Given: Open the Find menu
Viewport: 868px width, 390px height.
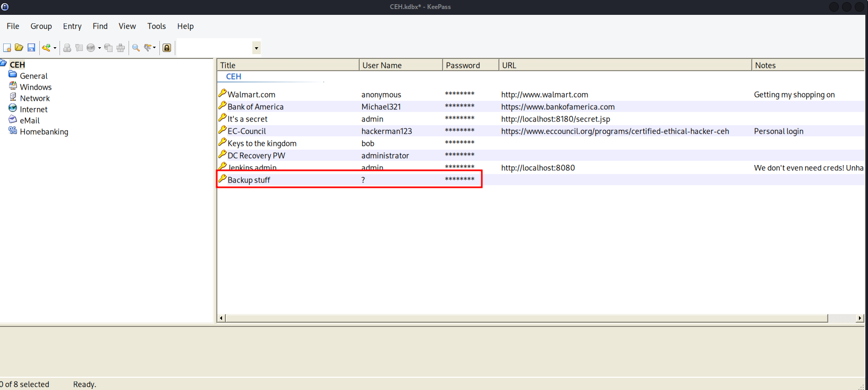Looking at the screenshot, I should click(100, 26).
